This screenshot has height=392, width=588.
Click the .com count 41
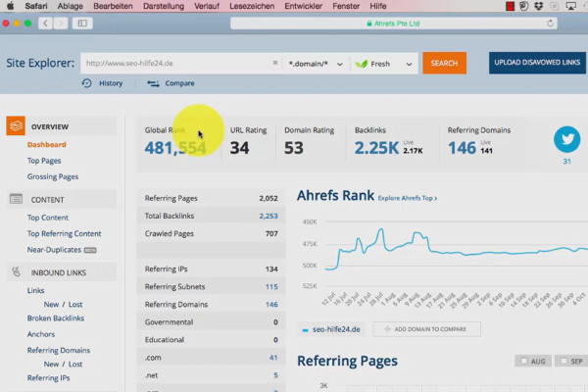(x=273, y=358)
